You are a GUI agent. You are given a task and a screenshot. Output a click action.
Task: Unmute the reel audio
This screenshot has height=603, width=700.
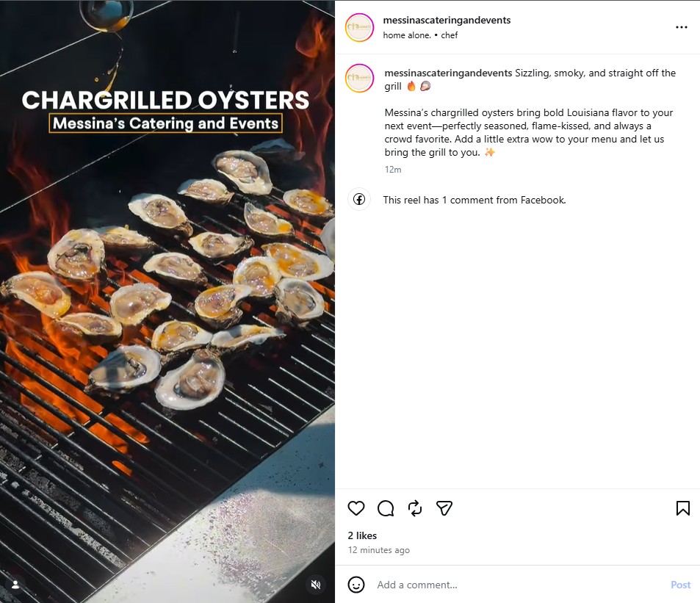click(316, 585)
